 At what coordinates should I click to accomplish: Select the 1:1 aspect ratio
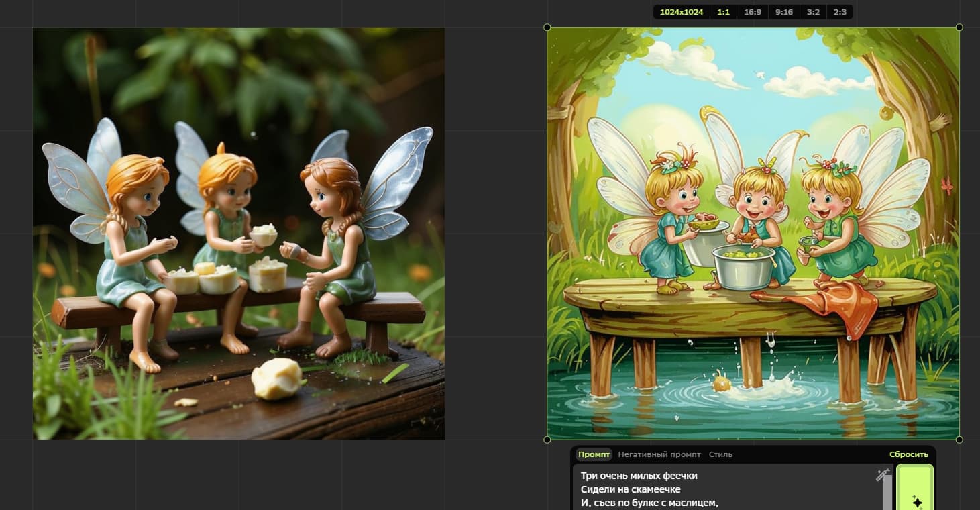coord(723,12)
